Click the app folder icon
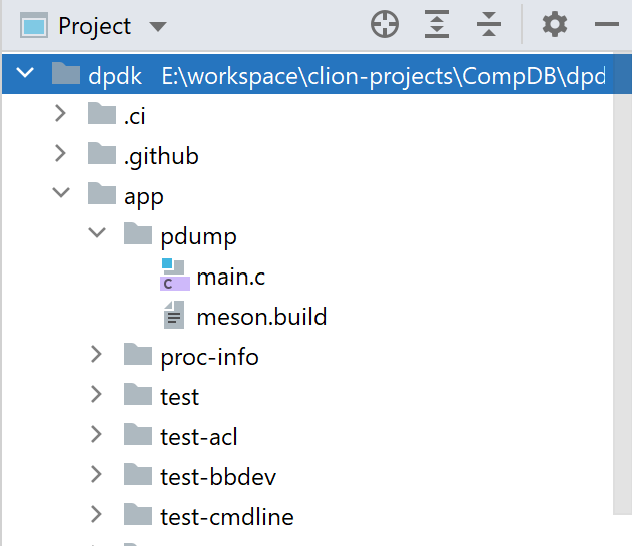632x546 pixels. tap(102, 193)
